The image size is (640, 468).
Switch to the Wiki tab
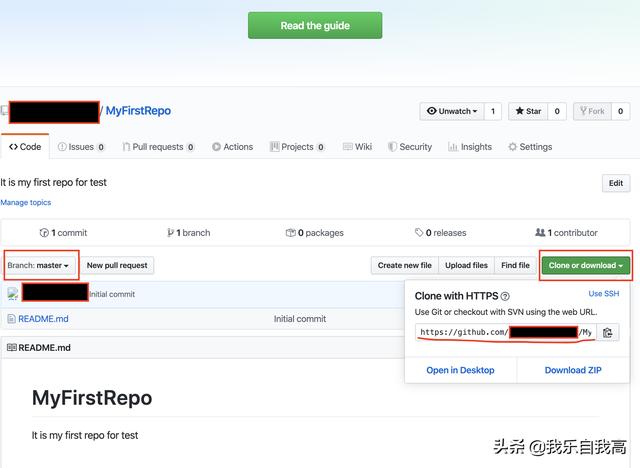click(358, 147)
